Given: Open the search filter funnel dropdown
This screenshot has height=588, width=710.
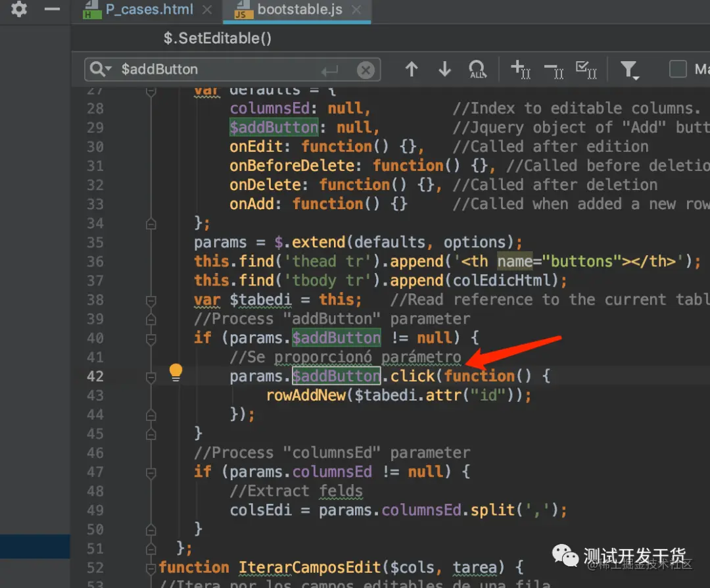Looking at the screenshot, I should coord(629,70).
